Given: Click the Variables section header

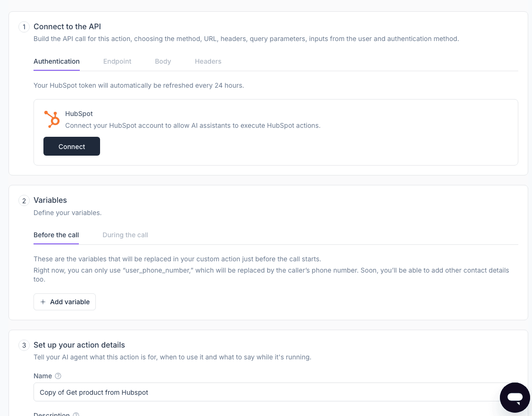Looking at the screenshot, I should coord(50,200).
